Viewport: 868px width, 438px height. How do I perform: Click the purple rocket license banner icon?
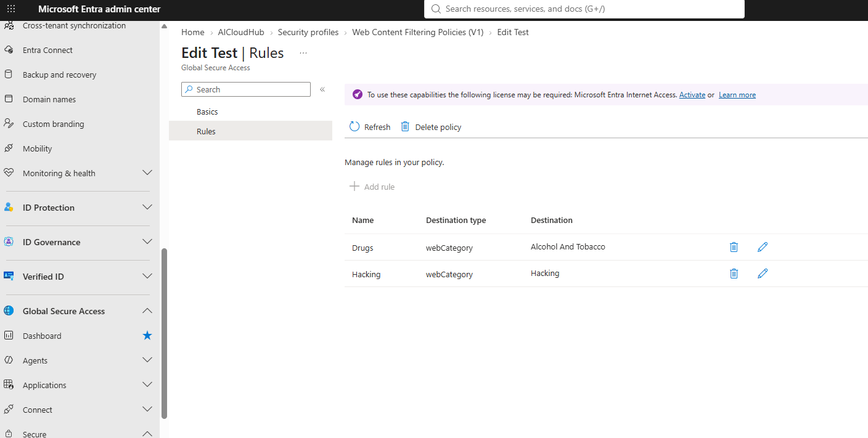point(357,95)
